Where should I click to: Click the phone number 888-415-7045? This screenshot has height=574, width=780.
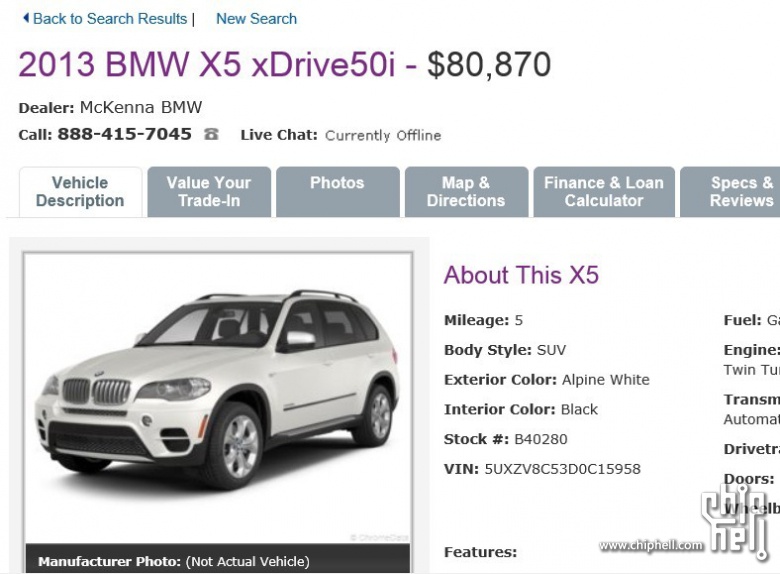[124, 134]
